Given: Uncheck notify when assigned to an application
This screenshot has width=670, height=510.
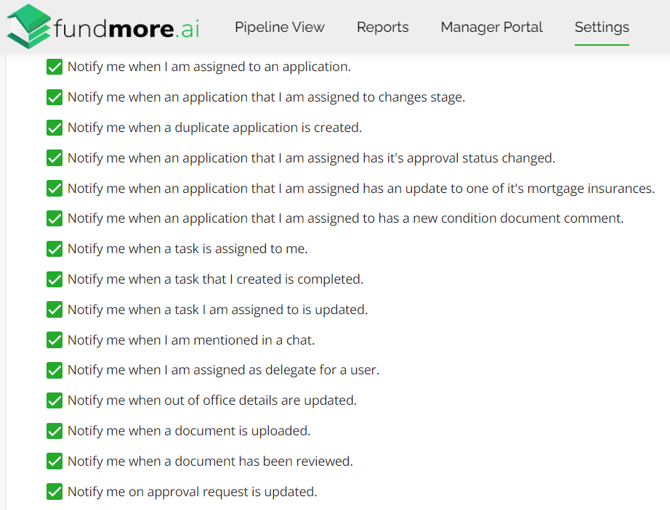Looking at the screenshot, I should click(x=55, y=67).
